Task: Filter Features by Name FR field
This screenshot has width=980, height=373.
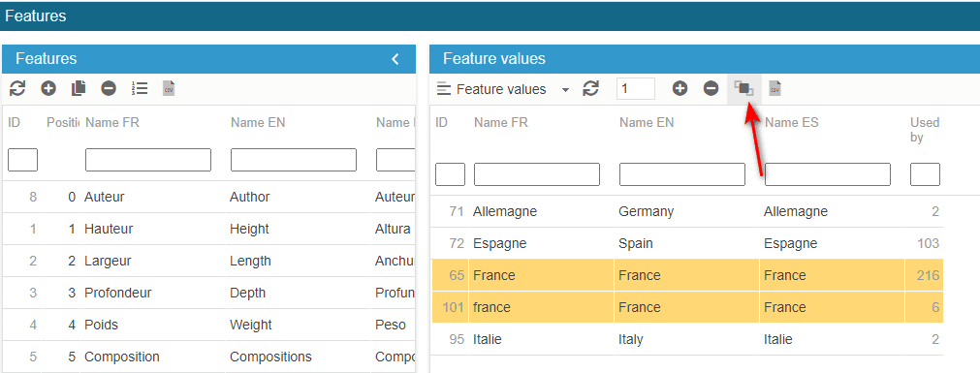Action: [x=148, y=160]
